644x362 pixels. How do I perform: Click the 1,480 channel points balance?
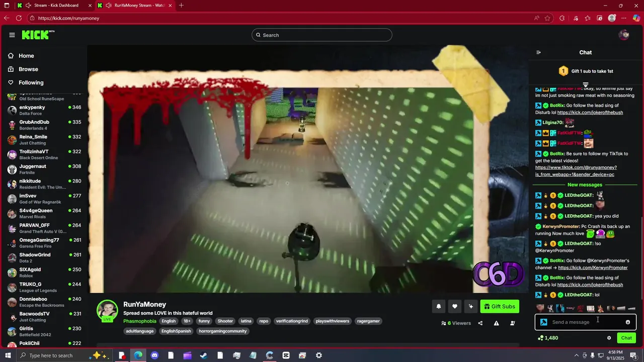(548, 338)
